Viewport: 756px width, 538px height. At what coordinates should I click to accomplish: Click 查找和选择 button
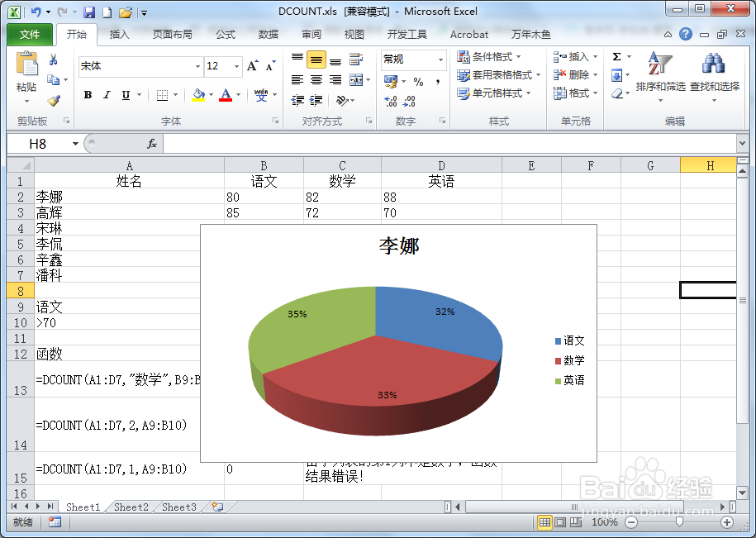[714, 77]
